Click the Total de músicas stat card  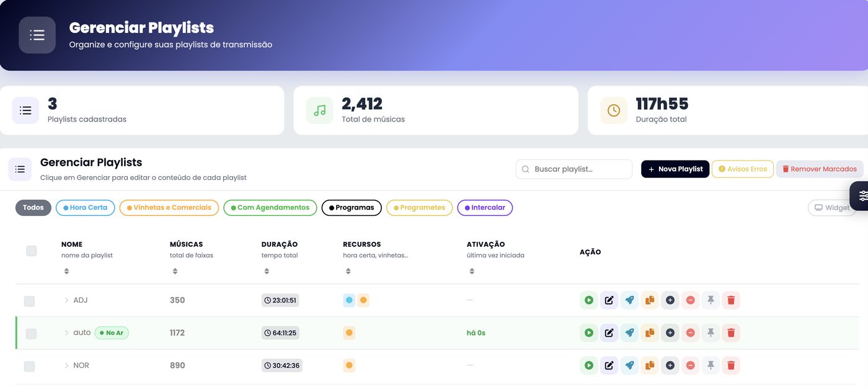pyautogui.click(x=436, y=110)
